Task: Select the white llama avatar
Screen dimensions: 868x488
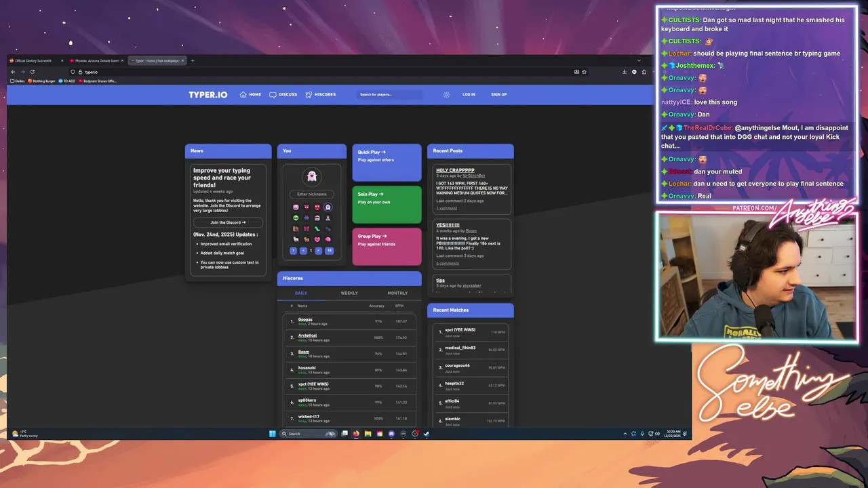Action: pos(296,239)
